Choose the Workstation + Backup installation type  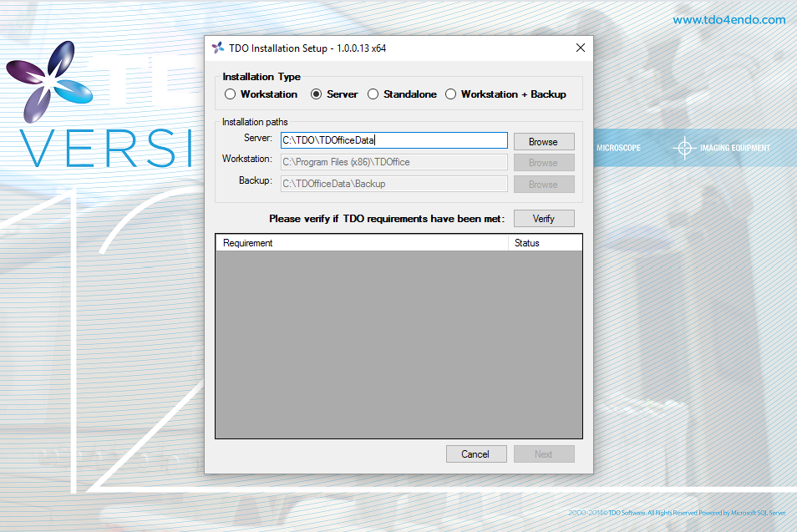point(450,94)
